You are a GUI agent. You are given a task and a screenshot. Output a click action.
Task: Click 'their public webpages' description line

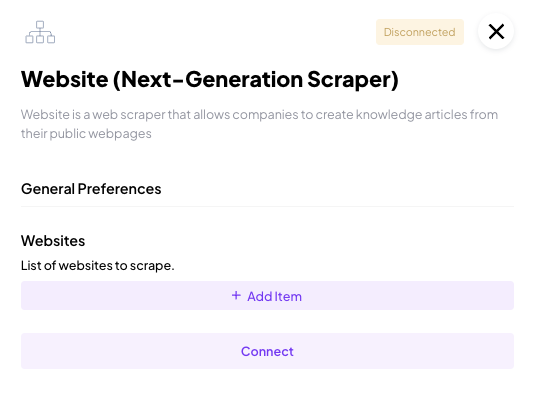pos(86,134)
